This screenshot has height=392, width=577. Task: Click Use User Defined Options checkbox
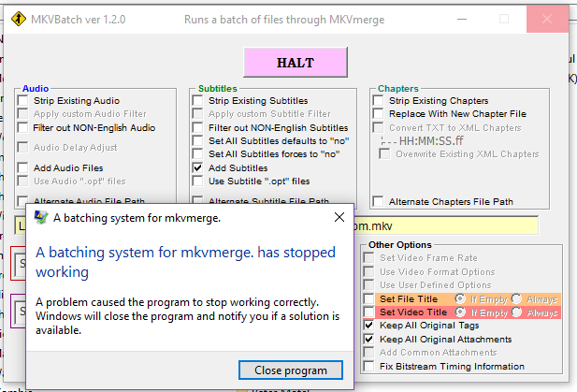point(368,285)
